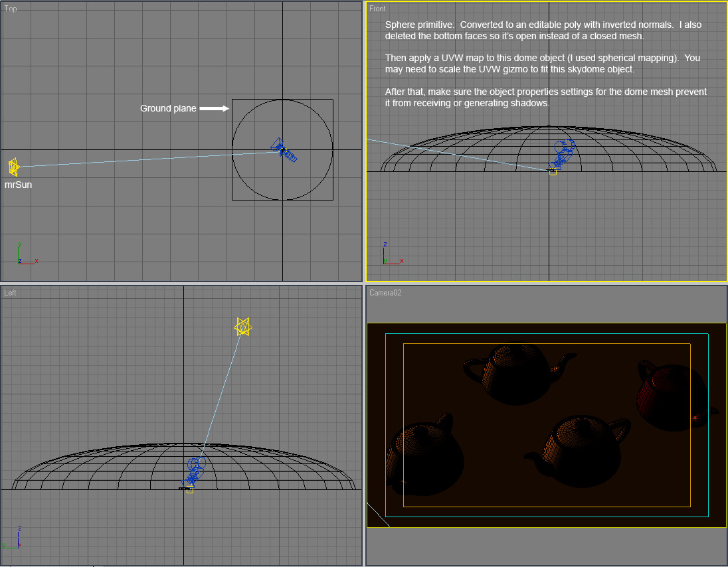This screenshot has width=728, height=567.
Task: Open the Camera02 viewport label menu
Action: click(x=385, y=293)
